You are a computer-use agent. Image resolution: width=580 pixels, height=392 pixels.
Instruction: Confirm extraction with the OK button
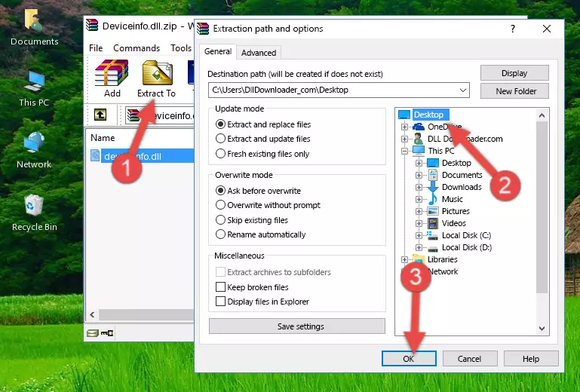click(x=409, y=359)
